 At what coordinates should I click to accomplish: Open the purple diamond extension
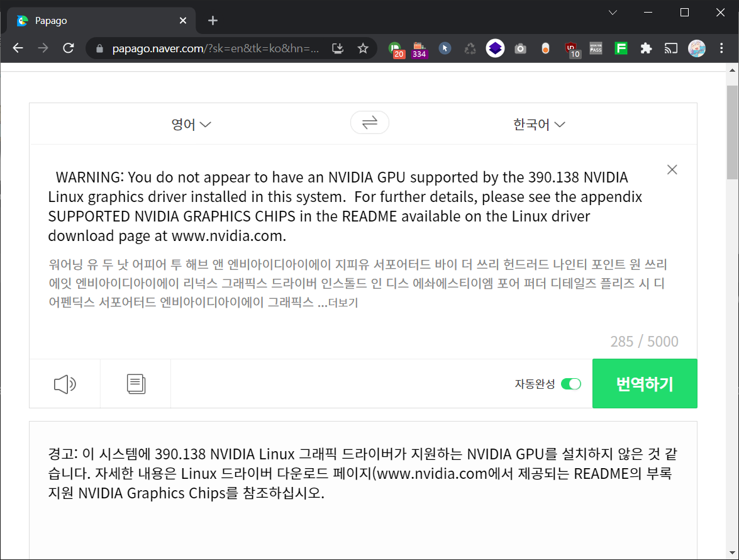pos(495,48)
